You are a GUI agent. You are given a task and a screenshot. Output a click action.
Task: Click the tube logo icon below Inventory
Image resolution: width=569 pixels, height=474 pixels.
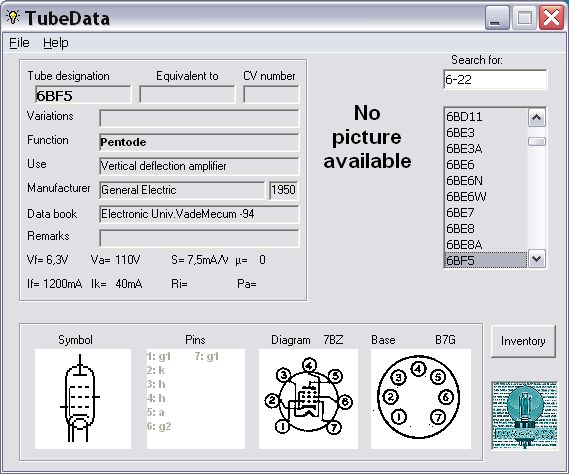(524, 415)
